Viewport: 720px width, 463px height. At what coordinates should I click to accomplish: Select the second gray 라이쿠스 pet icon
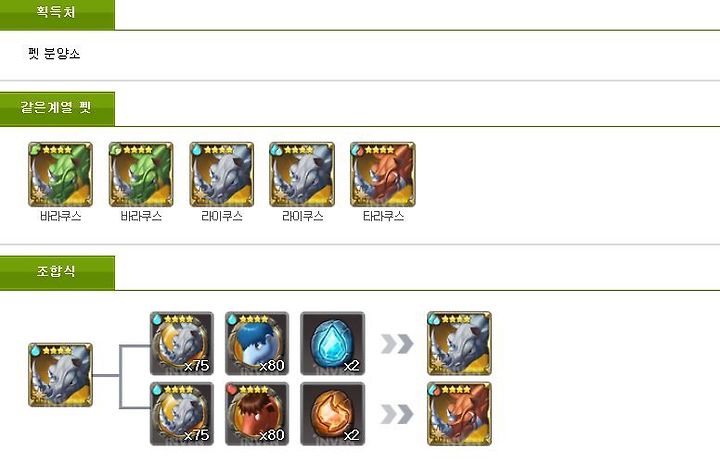coord(302,175)
